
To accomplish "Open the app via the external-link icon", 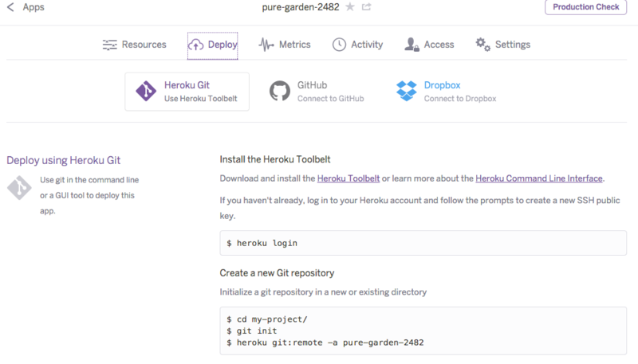I will coord(367,7).
